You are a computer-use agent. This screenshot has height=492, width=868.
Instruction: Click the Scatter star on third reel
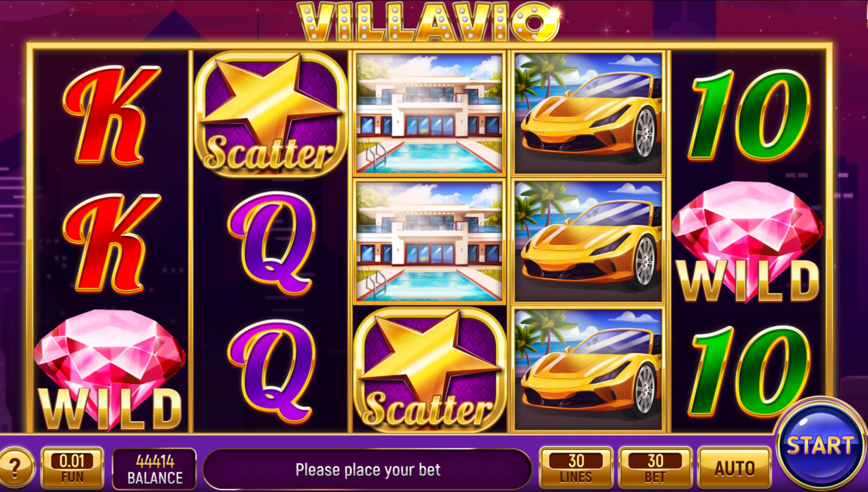pos(429,370)
